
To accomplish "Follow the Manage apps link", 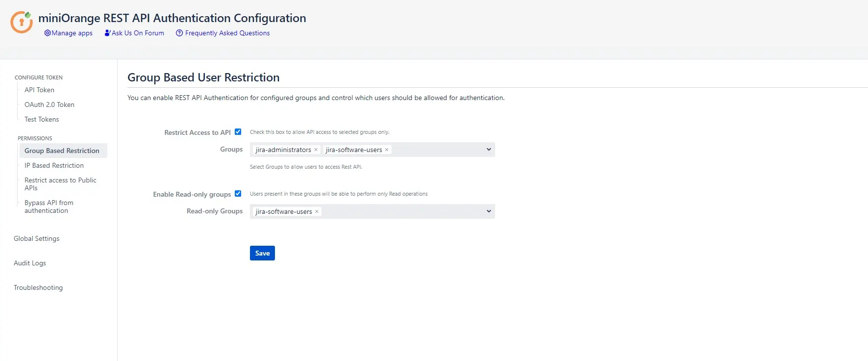I will click(x=72, y=33).
